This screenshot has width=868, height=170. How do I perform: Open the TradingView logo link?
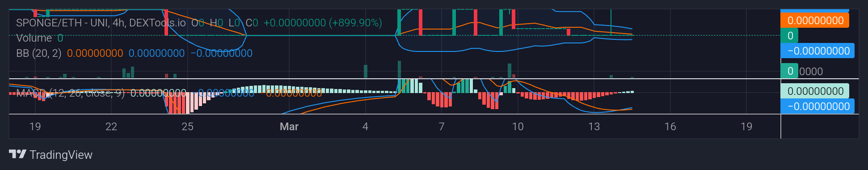pos(51,155)
